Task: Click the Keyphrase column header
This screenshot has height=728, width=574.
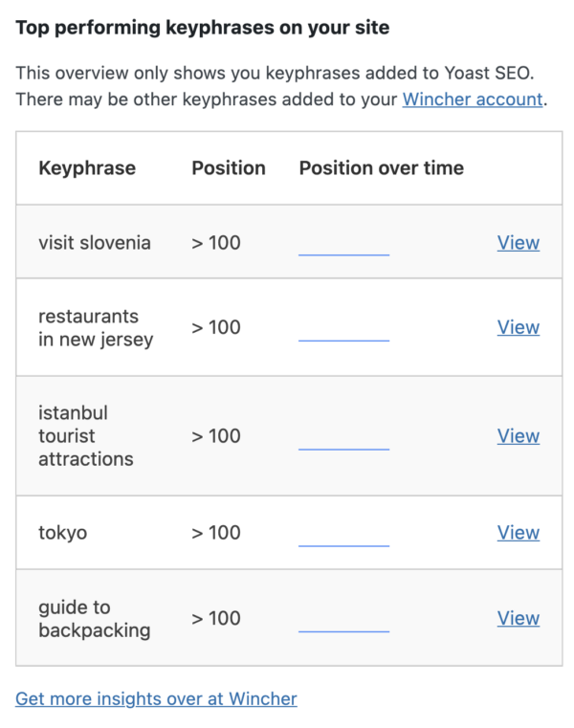Action: (87, 168)
